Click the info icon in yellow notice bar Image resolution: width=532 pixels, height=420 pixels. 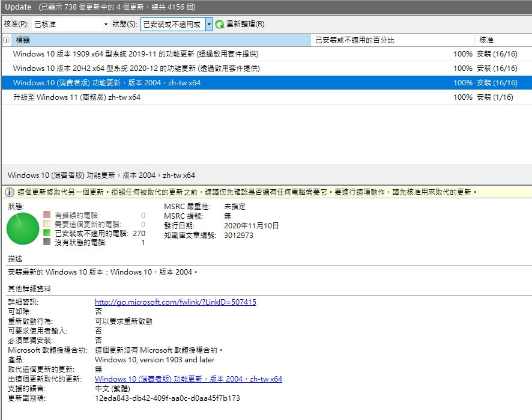tap(10, 192)
